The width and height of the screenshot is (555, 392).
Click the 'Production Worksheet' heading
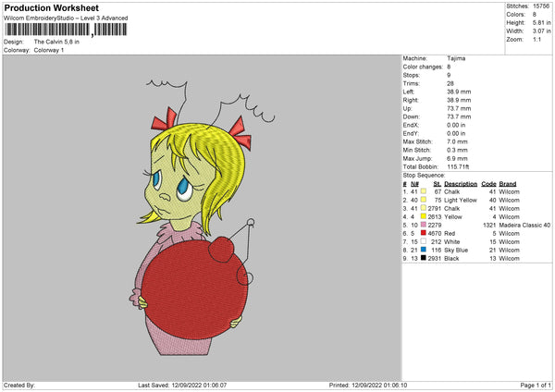(x=51, y=7)
